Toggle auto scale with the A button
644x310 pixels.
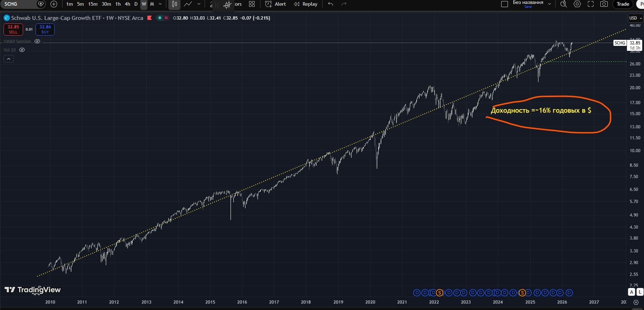click(632, 292)
